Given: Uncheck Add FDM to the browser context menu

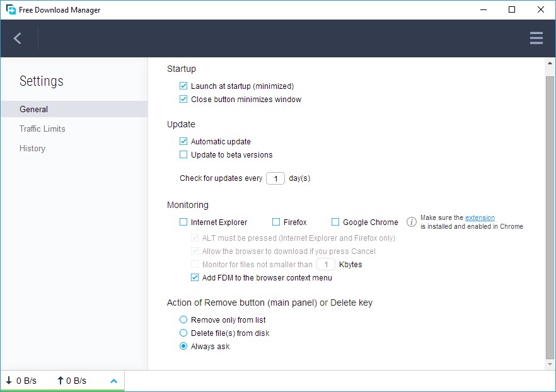Looking at the screenshot, I should coord(195,277).
